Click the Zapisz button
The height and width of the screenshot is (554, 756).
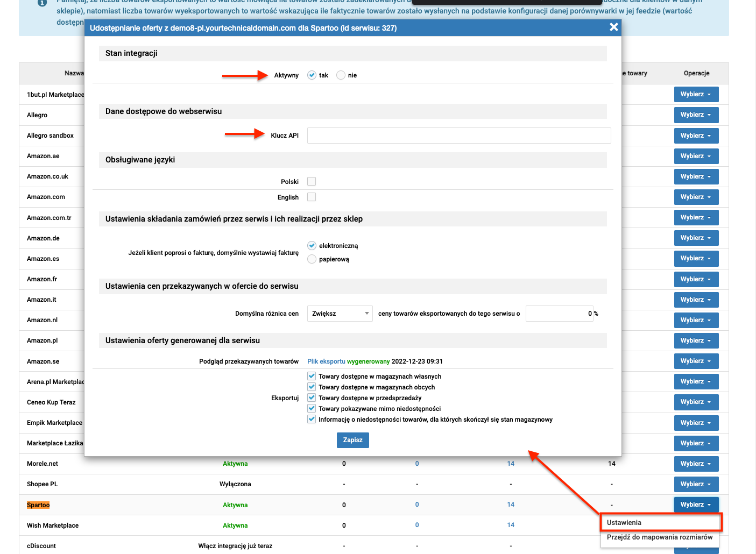(x=353, y=440)
